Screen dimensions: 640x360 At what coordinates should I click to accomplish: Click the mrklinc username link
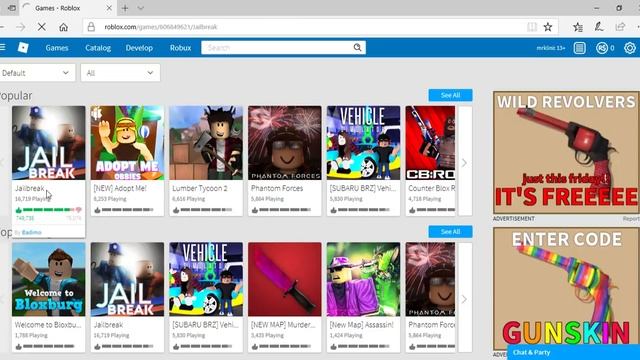(x=551, y=48)
